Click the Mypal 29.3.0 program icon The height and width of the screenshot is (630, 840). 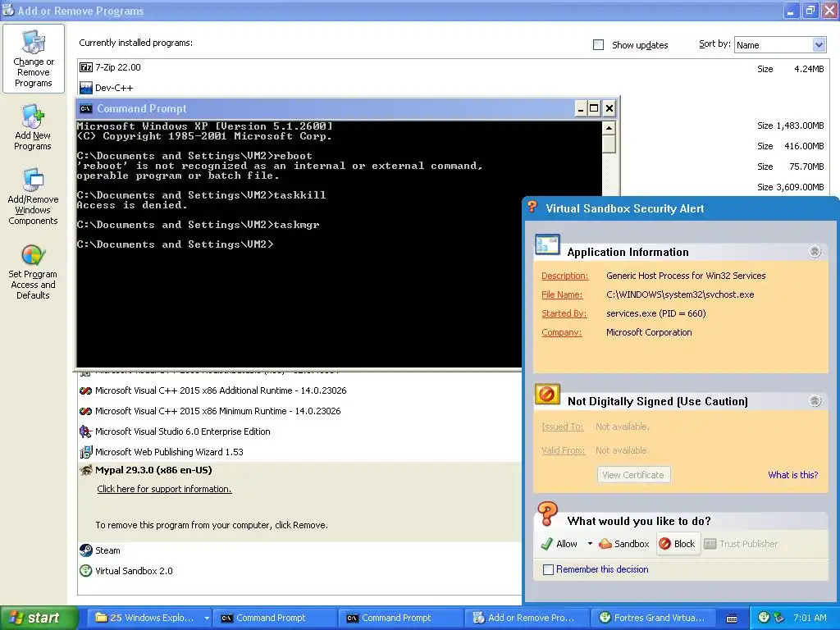85,470
